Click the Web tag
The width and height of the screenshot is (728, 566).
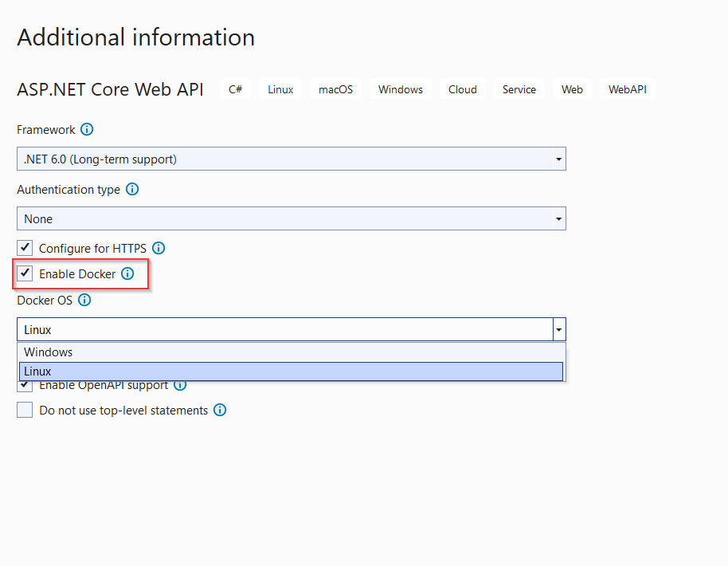coord(572,89)
